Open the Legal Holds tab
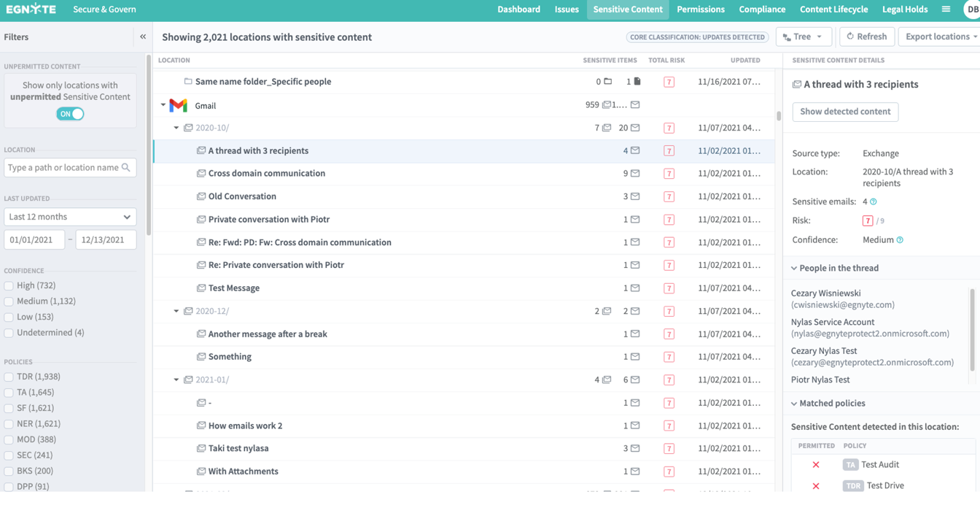 [x=904, y=9]
